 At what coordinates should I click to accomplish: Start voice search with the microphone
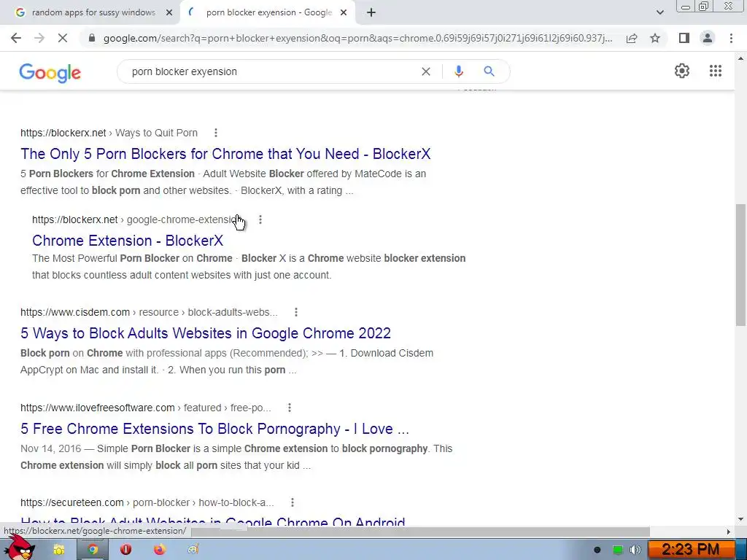click(x=458, y=71)
